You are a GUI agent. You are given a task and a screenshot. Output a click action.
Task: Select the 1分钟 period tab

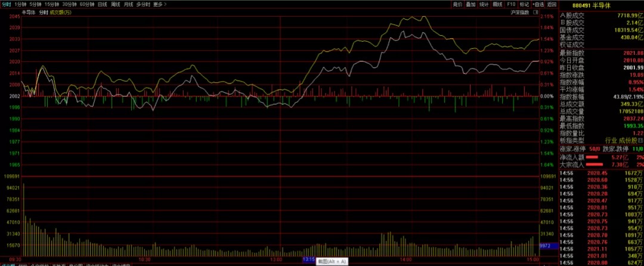20,4
